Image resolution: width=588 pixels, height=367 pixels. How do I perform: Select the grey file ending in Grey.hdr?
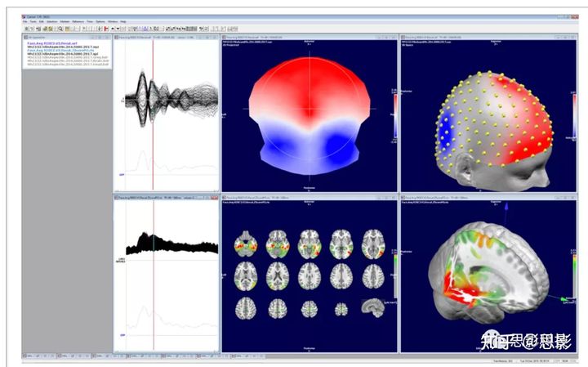(x=68, y=57)
